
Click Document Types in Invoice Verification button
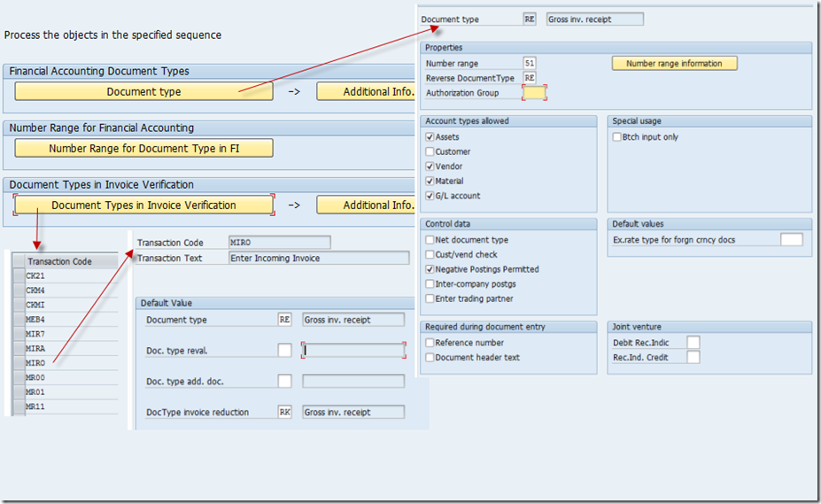[x=143, y=205]
